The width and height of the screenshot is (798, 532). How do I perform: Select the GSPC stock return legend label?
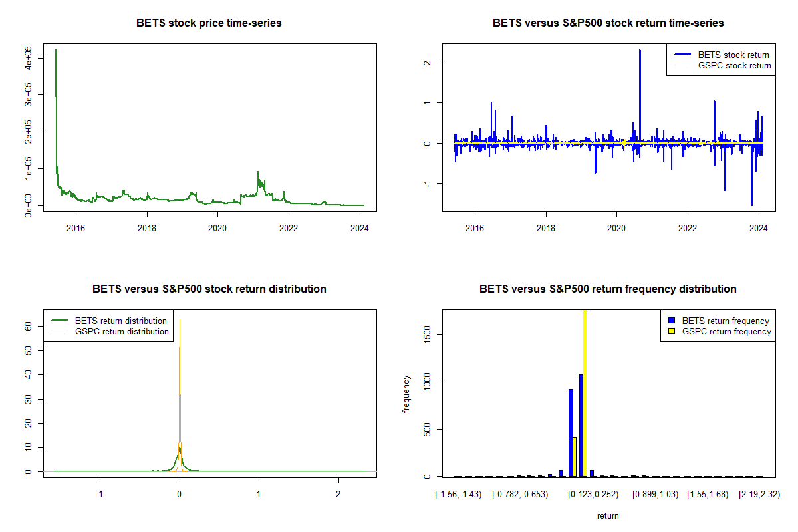(x=734, y=65)
